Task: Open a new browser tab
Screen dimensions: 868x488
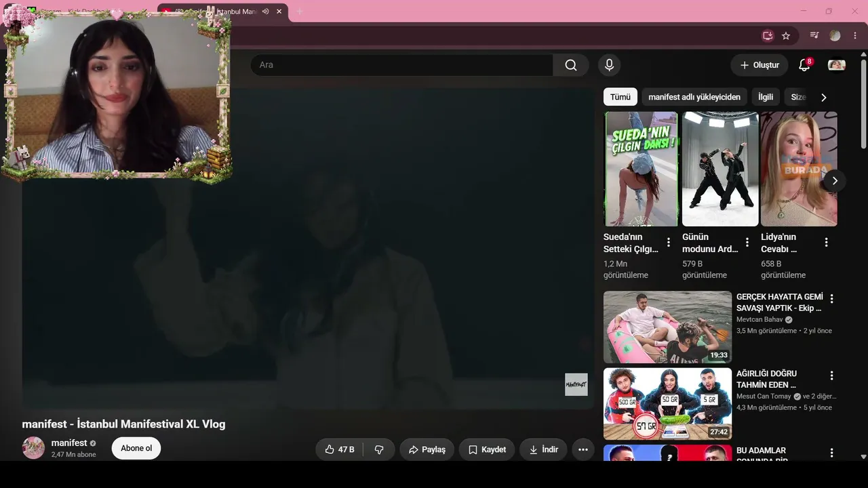Action: (299, 12)
